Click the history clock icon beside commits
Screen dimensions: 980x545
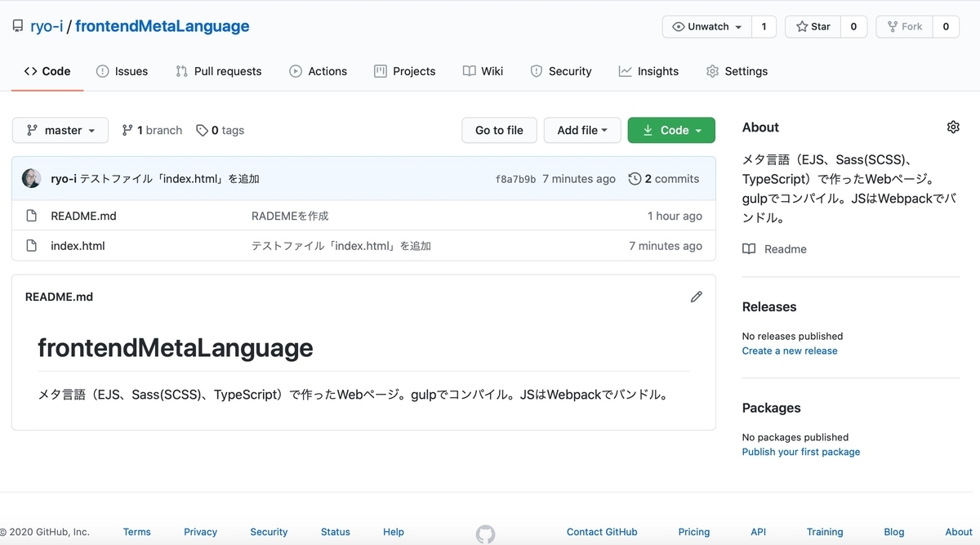(635, 179)
